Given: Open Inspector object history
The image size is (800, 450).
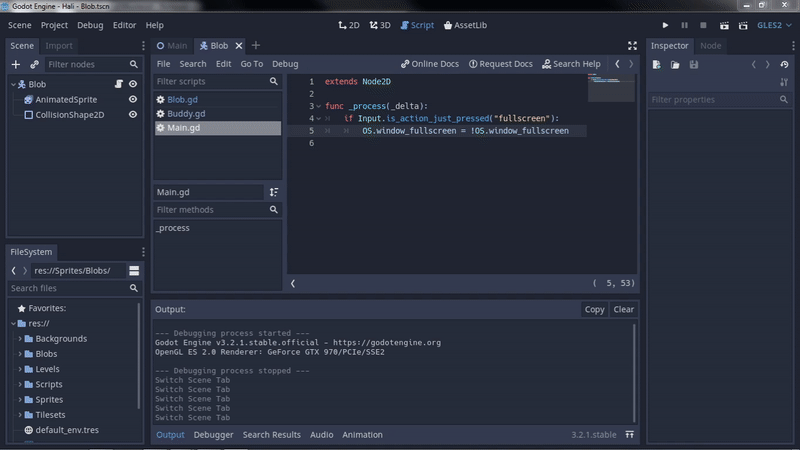Looking at the screenshot, I should tap(784, 65).
